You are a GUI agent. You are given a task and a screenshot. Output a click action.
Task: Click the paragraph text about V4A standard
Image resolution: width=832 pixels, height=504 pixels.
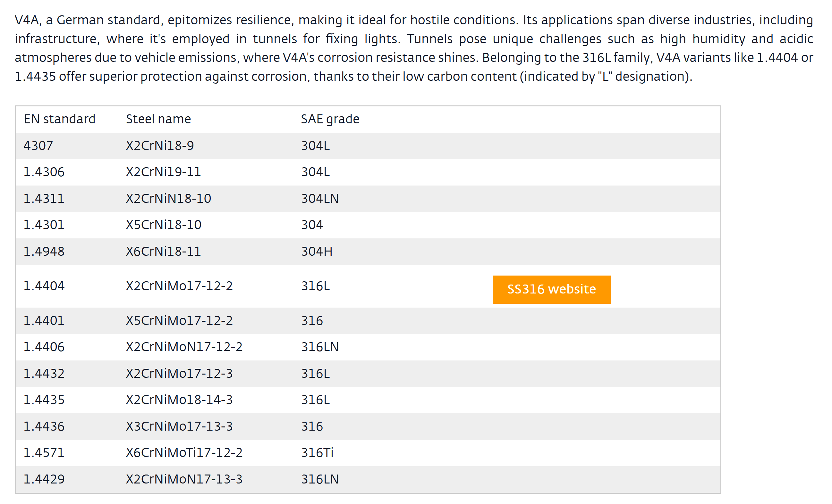414,48
